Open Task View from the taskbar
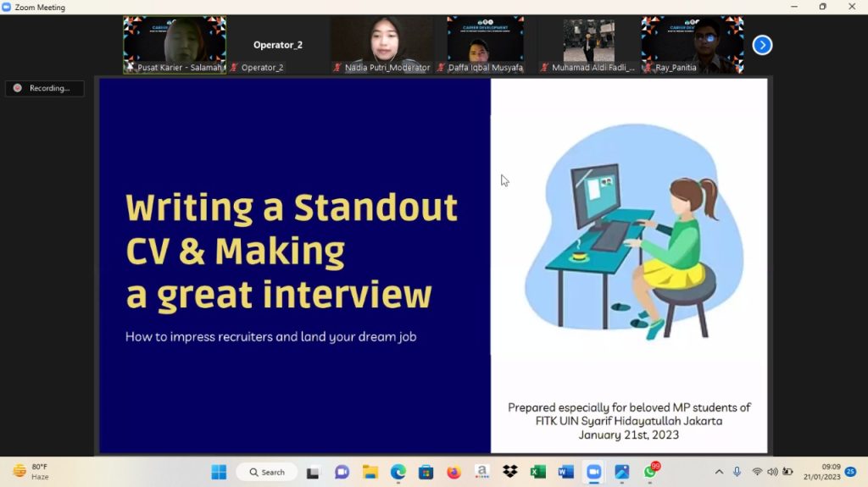Screen dimensions: 868x487 pos(313,472)
